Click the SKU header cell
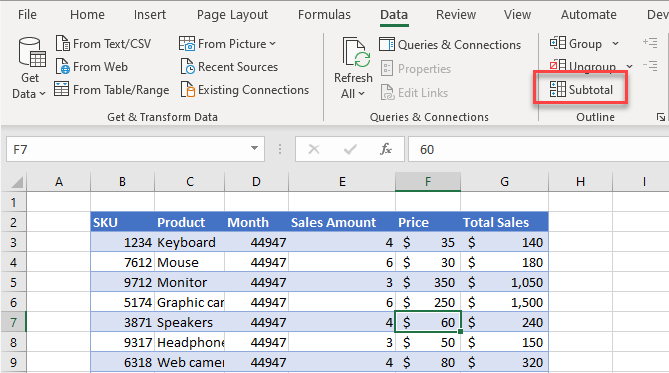Viewport: 669px width, 373px height. 122,222
